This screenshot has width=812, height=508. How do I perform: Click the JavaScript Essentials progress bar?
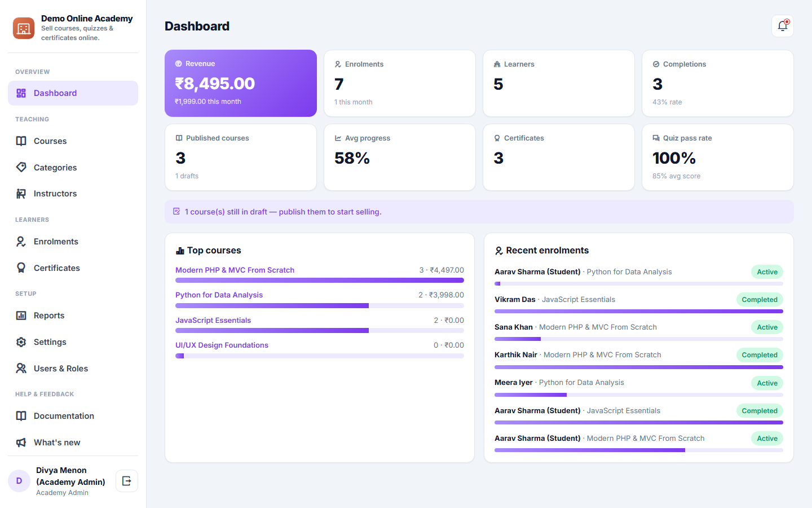tap(320, 331)
